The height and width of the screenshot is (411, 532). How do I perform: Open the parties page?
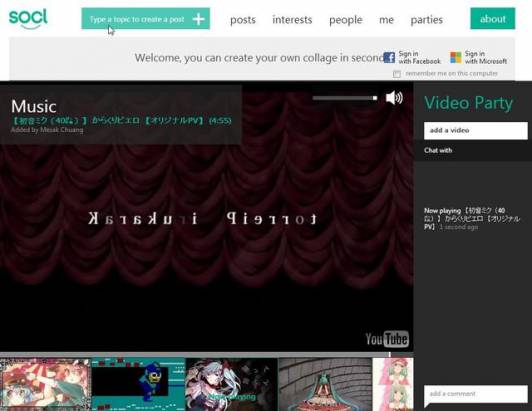coord(426,20)
